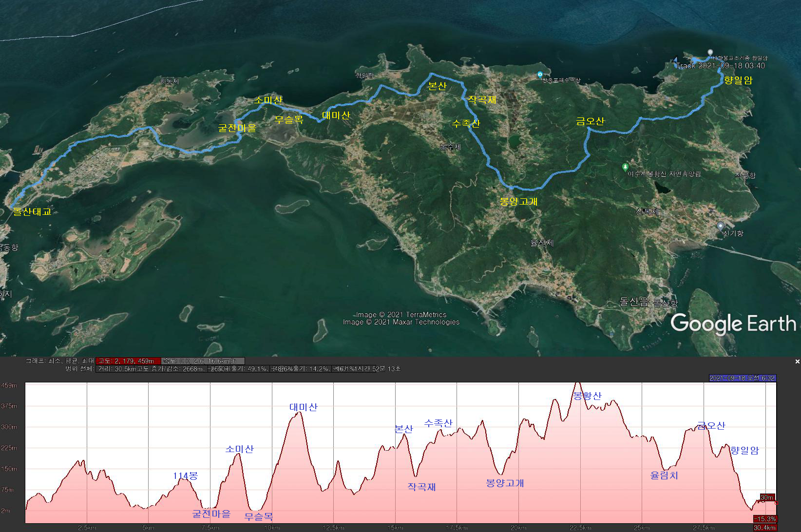Click the 22.5km tick label on the distance axis
Screen dimensions: 801x532
[580, 528]
